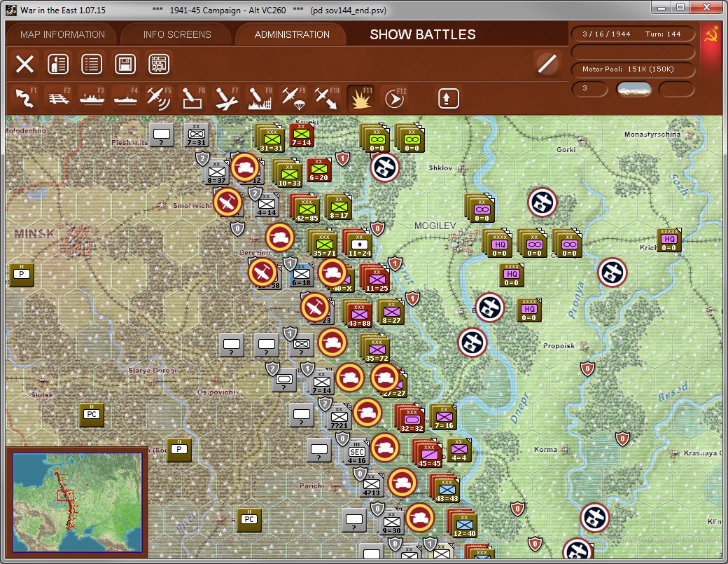This screenshot has height=564, width=728.
Task: Select the unit stack labeled 35=72
Action: coord(377,349)
